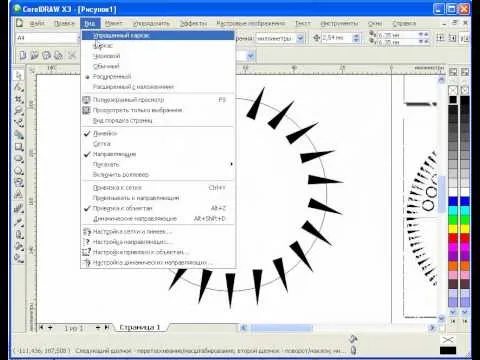Open the zoom level dropdown arrow
Image resolution: width=480 pixels, height=360 pixels.
(251, 56)
